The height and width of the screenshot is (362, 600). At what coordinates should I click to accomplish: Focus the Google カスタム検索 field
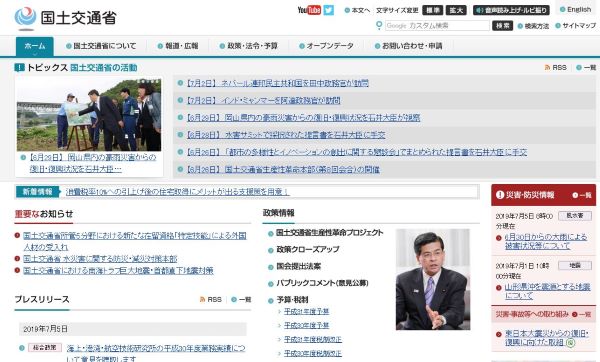click(x=437, y=26)
